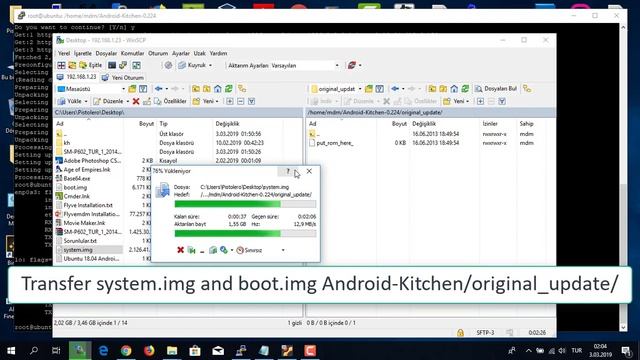Select the kh folder in local list

point(67,143)
